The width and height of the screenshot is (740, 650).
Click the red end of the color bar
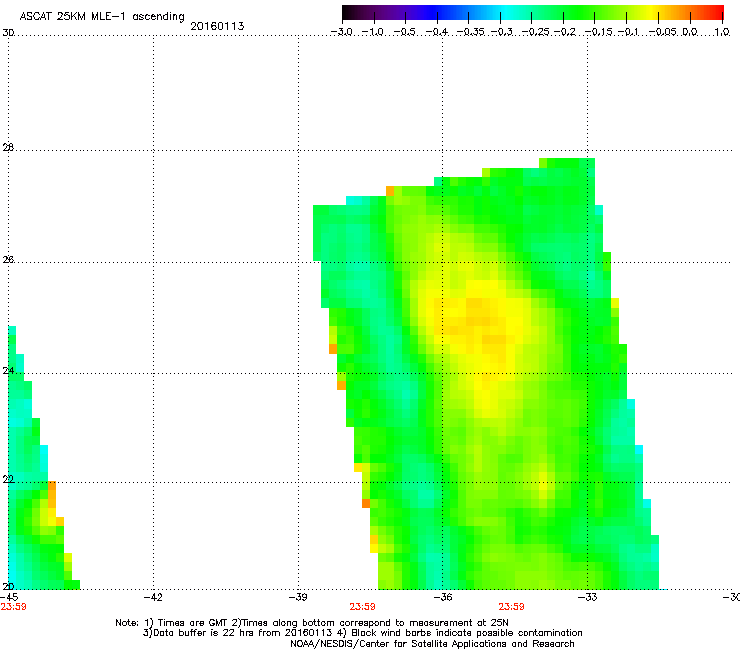coord(715,12)
